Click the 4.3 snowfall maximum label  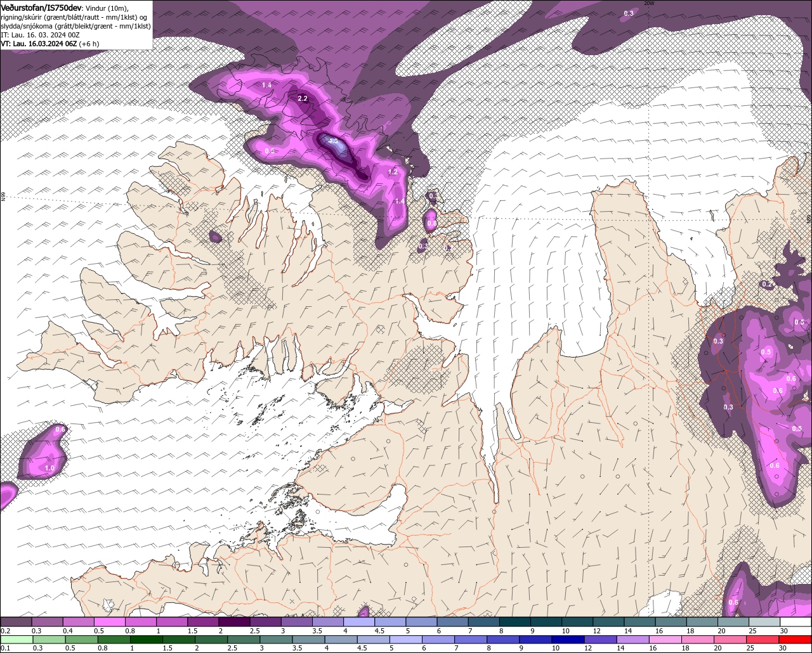(x=332, y=141)
